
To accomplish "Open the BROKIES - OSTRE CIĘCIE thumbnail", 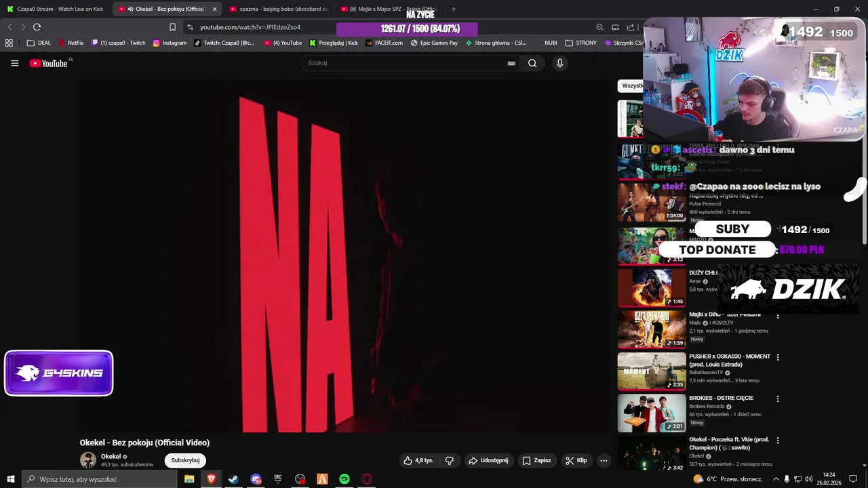I will point(652,412).
